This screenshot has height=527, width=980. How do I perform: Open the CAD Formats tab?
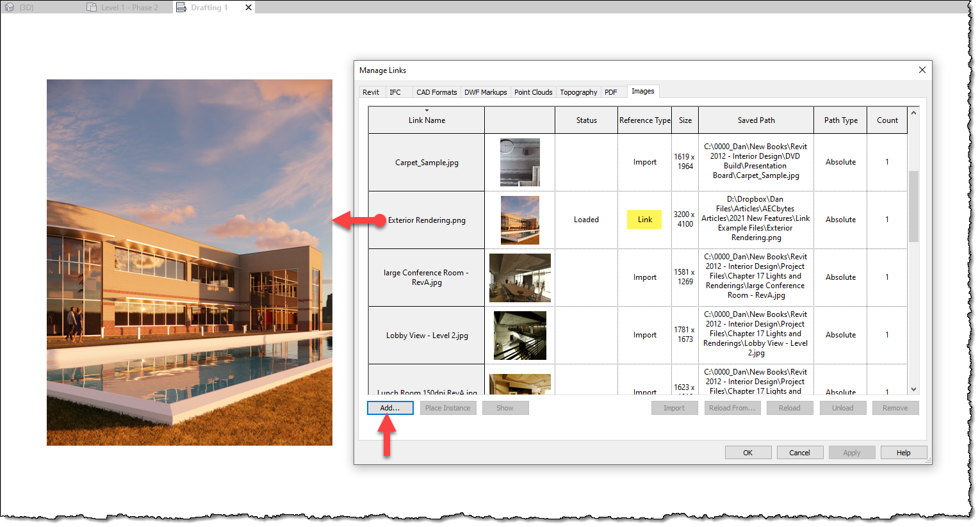(x=436, y=92)
